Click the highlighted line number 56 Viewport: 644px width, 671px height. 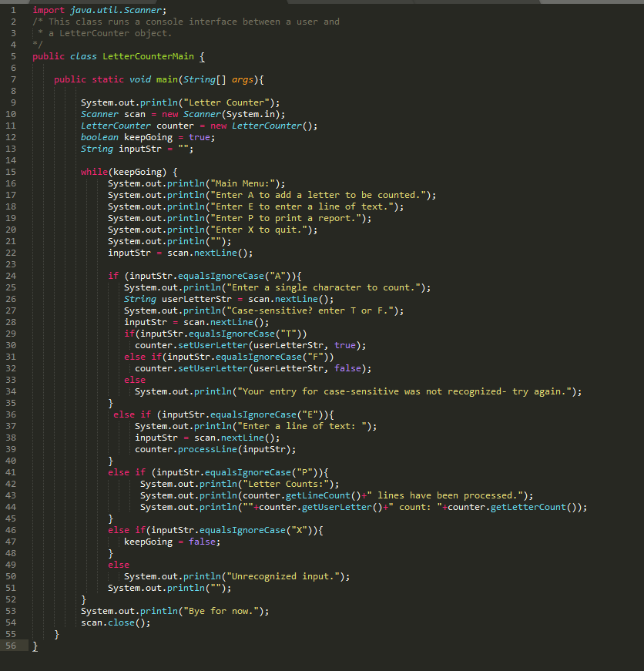(11, 646)
